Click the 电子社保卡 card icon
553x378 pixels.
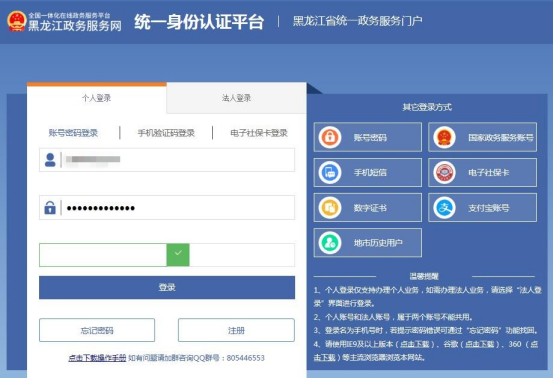click(444, 172)
